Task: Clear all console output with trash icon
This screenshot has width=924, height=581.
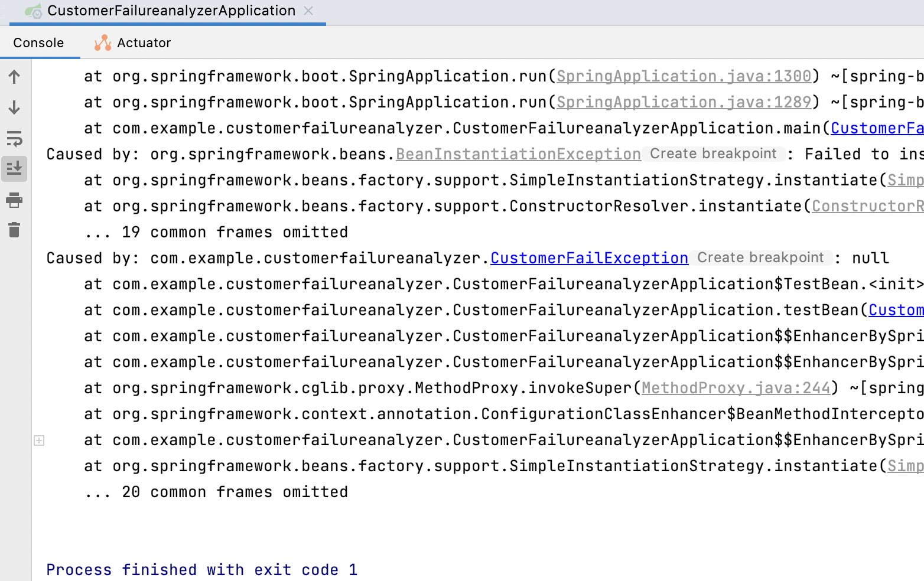Action: click(14, 230)
